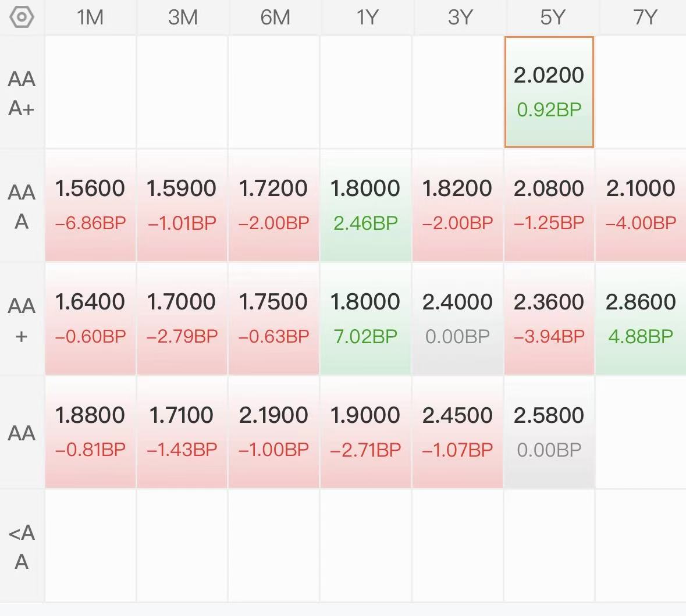
Task: Open AAA 1Y cell with 2.46BP
Action: coord(366,205)
